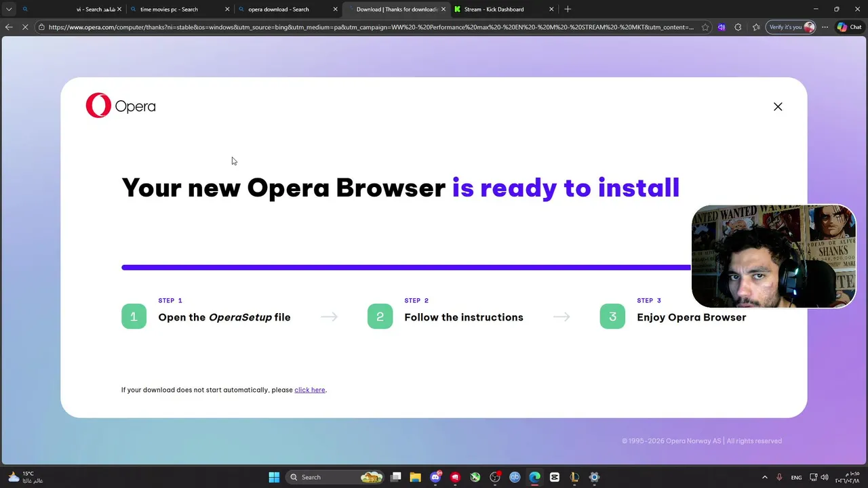868x488 pixels.
Task: Close the Opera download dialog with the X
Action: 778,106
